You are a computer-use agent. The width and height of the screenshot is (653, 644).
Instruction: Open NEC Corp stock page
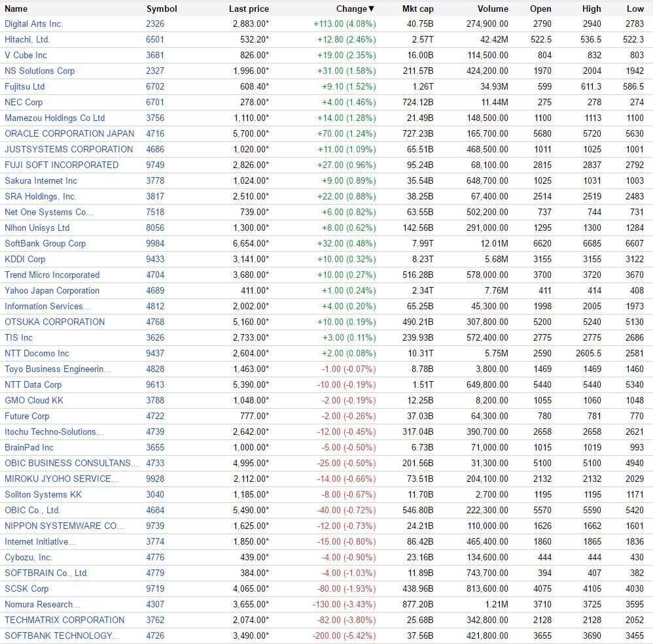[x=24, y=103]
